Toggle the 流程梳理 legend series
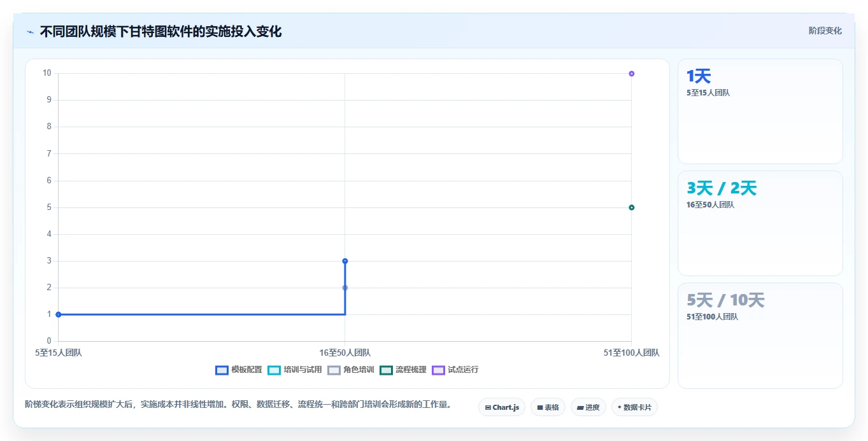868x441 pixels. click(403, 370)
